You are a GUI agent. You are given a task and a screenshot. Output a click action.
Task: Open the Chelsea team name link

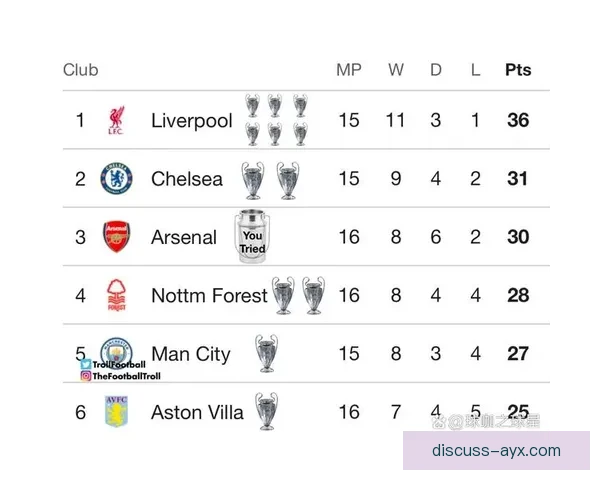point(187,179)
